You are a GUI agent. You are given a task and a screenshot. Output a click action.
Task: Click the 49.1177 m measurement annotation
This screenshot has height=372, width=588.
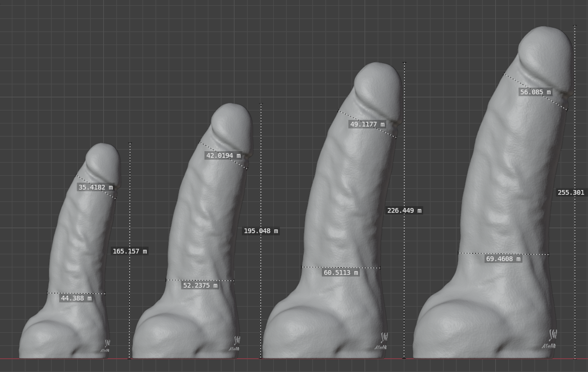tap(367, 125)
